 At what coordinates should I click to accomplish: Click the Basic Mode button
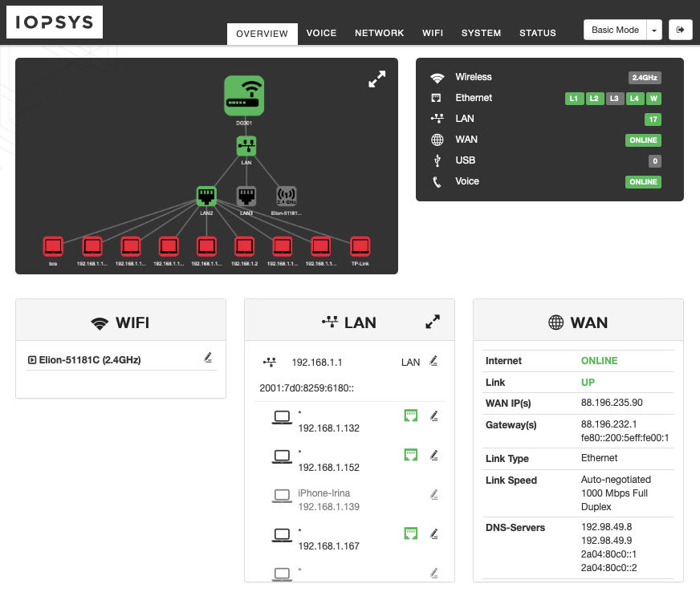point(615,30)
